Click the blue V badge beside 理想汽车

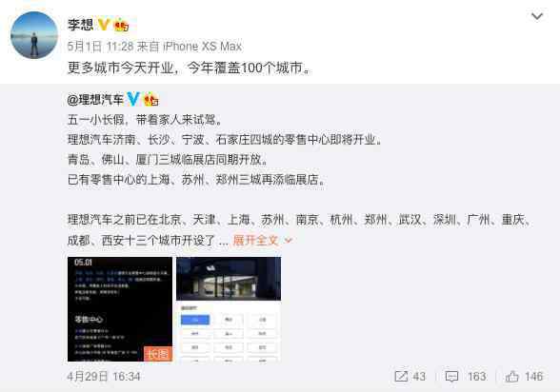(x=133, y=99)
